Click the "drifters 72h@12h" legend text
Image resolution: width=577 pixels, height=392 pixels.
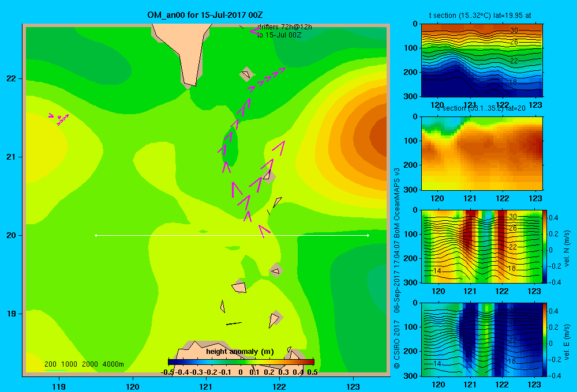(x=284, y=27)
